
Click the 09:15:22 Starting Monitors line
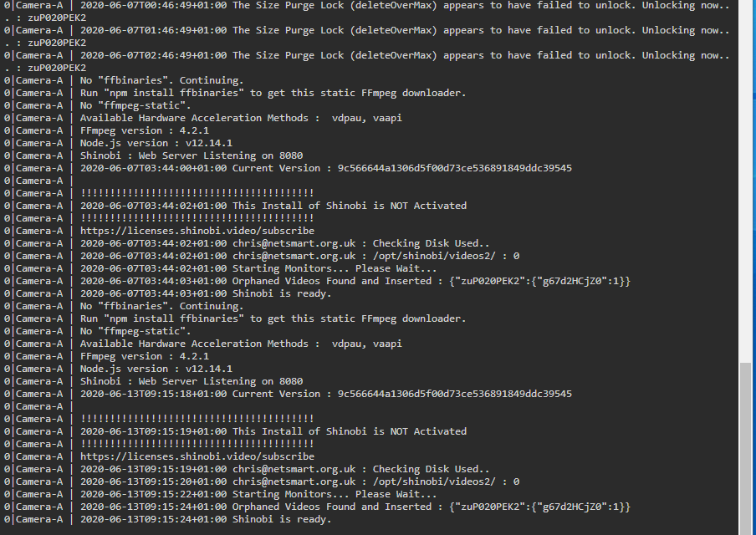point(258,494)
